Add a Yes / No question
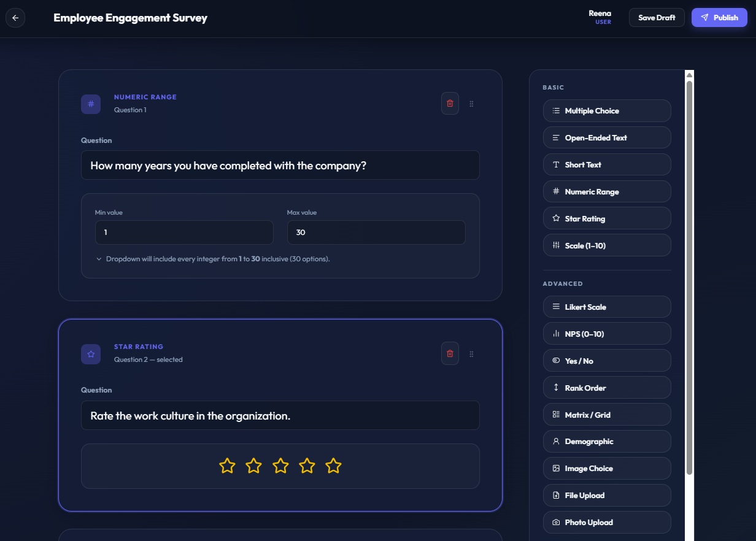756x541 pixels. [x=607, y=361]
